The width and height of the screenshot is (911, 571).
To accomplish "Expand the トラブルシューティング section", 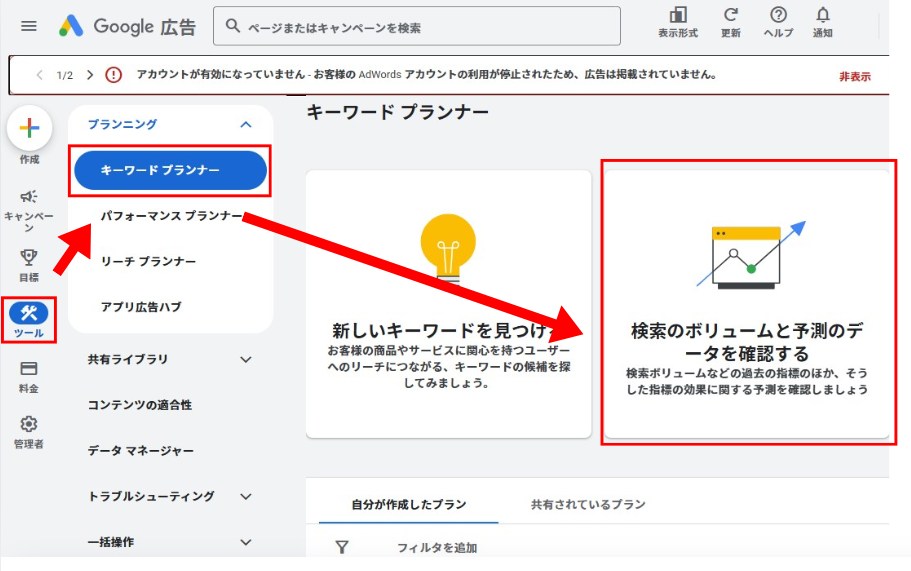I will coord(246,496).
